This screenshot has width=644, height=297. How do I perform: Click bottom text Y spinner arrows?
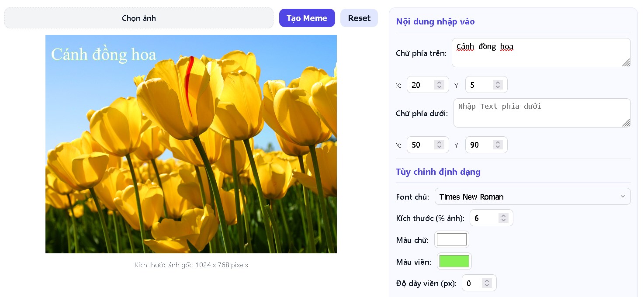pyautogui.click(x=498, y=145)
